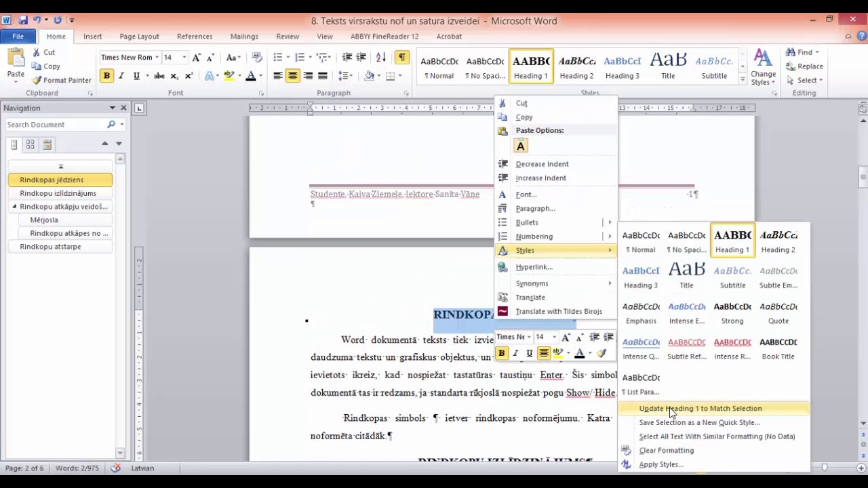This screenshot has width=868, height=488.
Task: Open the ribbon Font name dropdown
Action: tap(157, 58)
